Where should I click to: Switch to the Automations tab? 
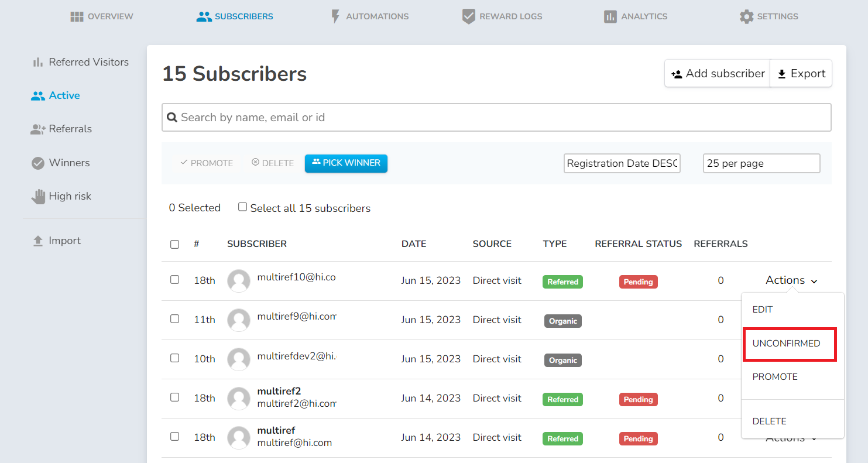pos(370,16)
